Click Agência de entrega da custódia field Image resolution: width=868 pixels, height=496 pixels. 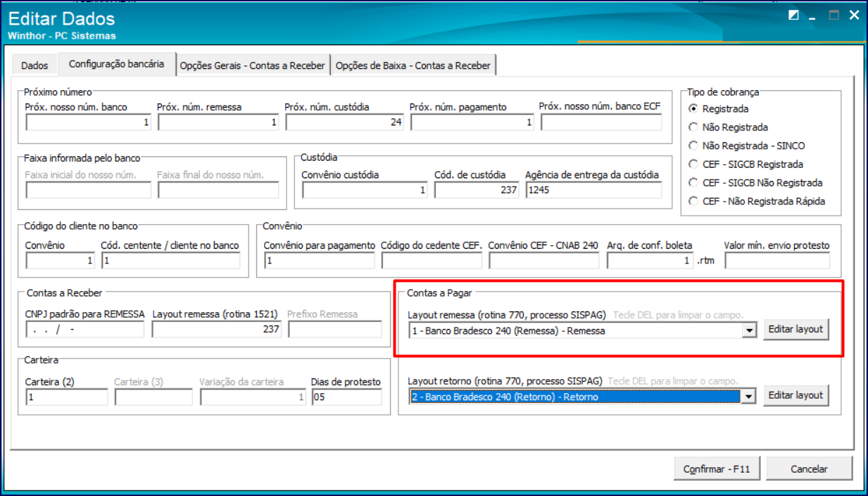594,190
